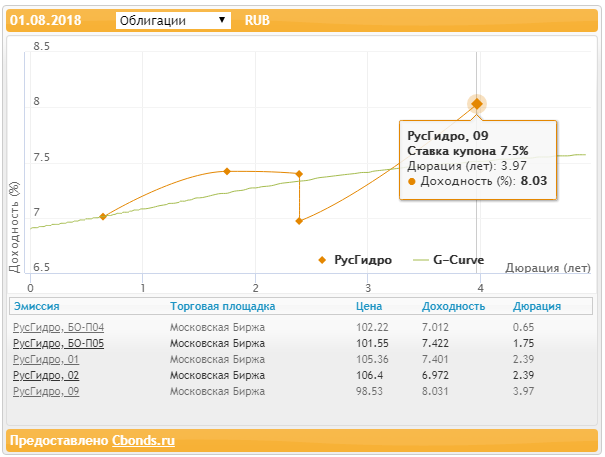This screenshot has width=605, height=457.
Task: Select the lower data point at duration 2.39
Action: click(299, 221)
